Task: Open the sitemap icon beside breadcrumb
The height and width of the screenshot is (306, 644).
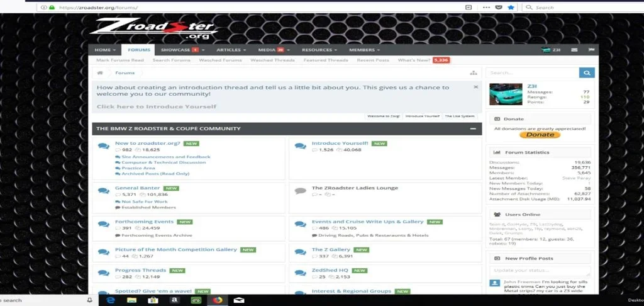Action: click(x=474, y=73)
